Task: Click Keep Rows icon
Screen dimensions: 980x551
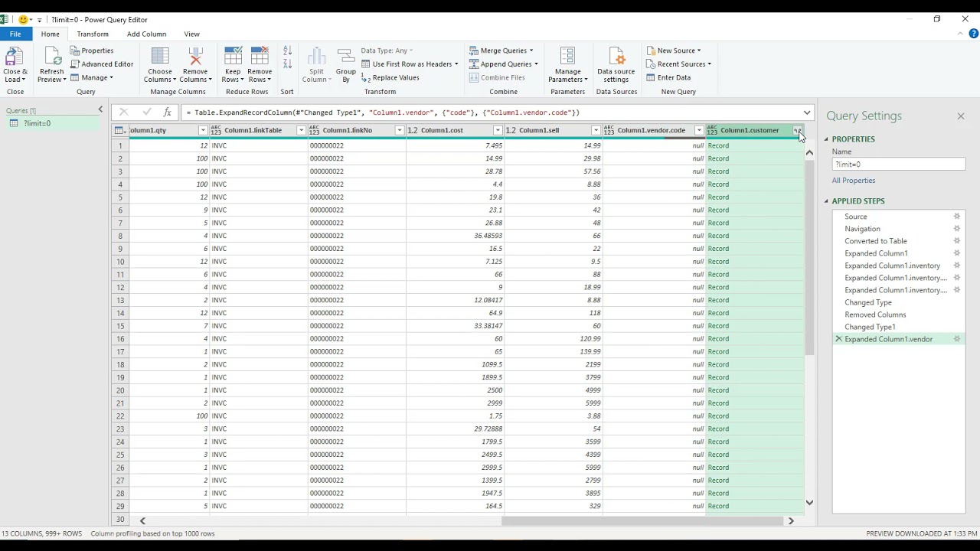Action: point(233,57)
